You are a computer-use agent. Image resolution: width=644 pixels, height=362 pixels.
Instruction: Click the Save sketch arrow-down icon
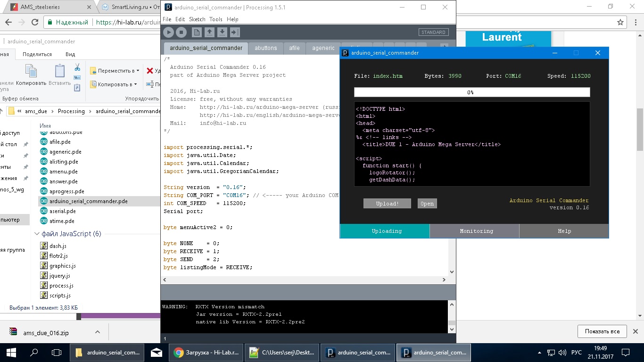222,32
